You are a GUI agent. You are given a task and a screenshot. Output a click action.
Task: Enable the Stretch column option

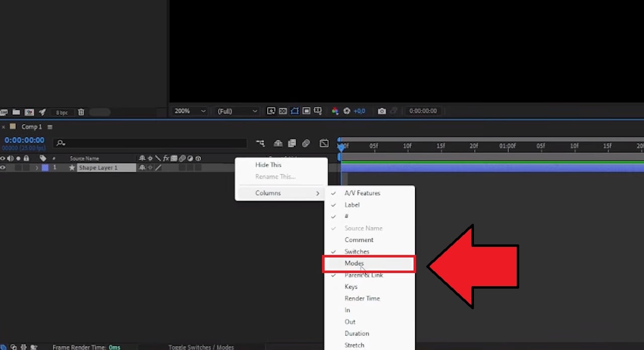click(x=369, y=345)
